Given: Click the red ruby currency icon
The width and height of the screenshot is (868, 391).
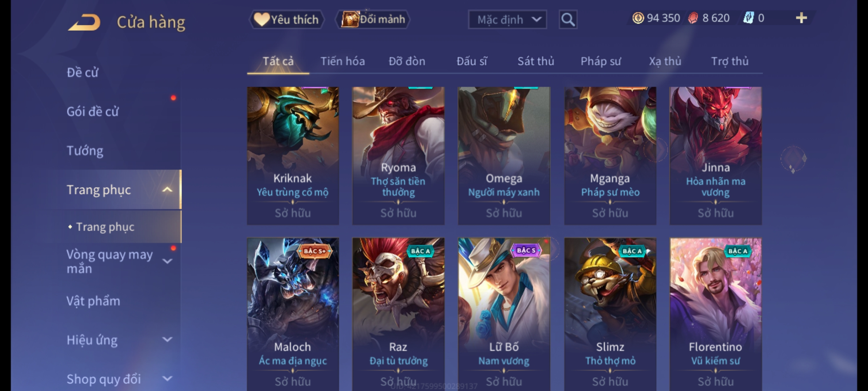Looking at the screenshot, I should 693,18.
